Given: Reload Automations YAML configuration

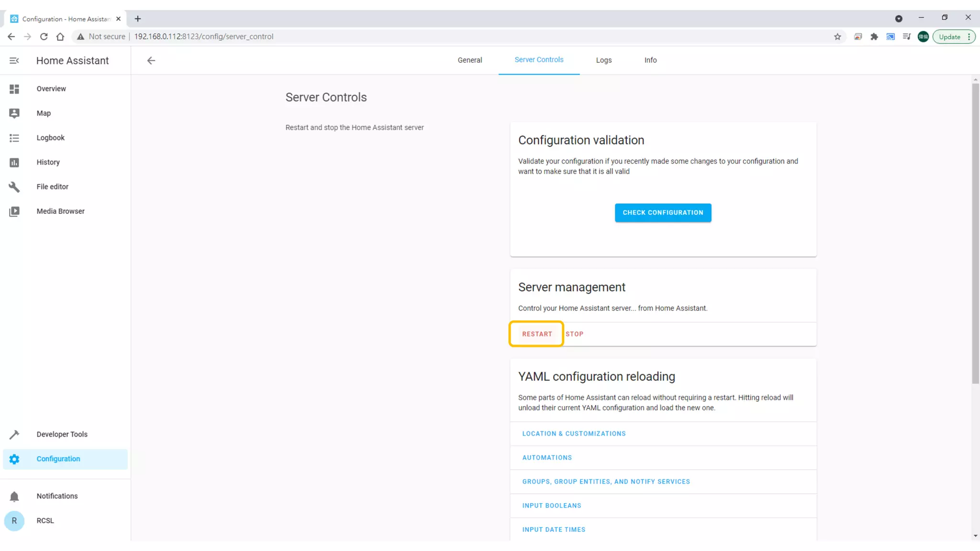Looking at the screenshot, I should coord(547,458).
